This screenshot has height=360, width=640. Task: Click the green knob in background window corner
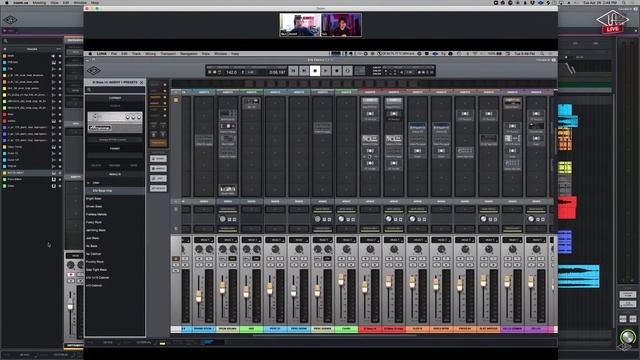[627, 337]
